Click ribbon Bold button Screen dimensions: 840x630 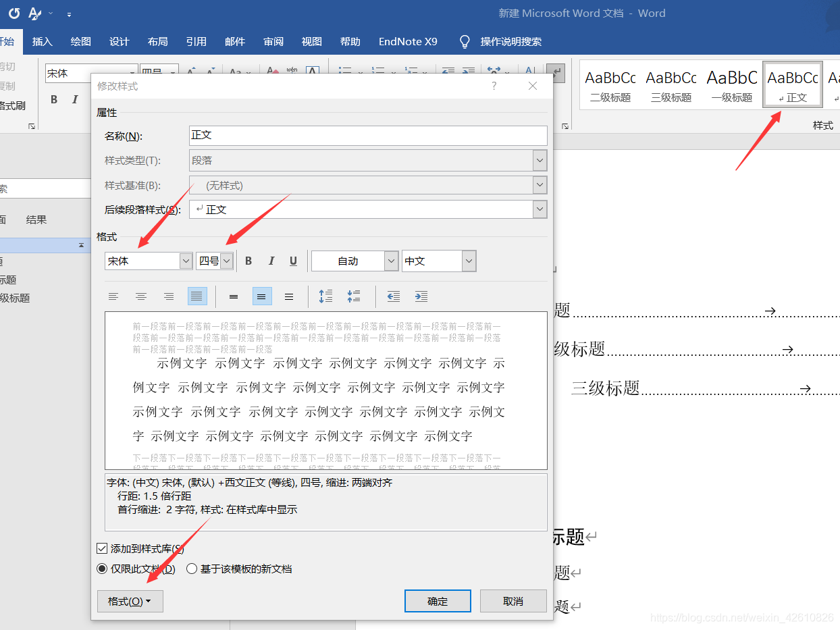pyautogui.click(x=54, y=99)
